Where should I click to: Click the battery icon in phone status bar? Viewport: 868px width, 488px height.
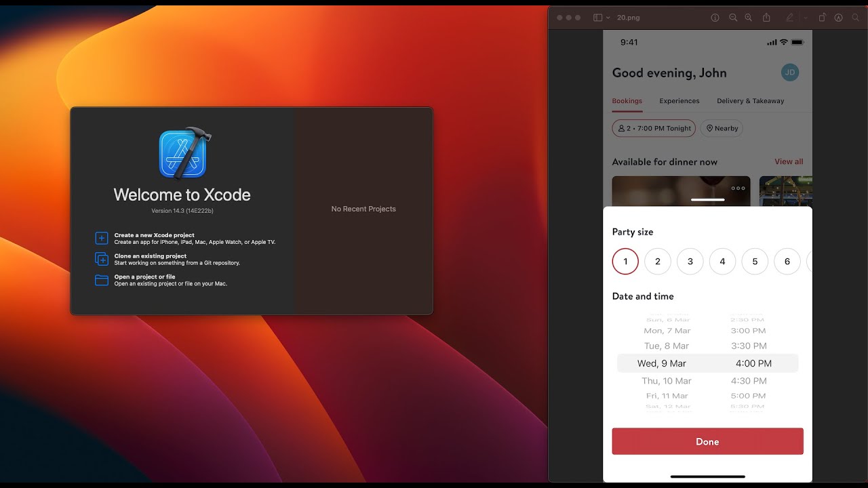tap(797, 42)
